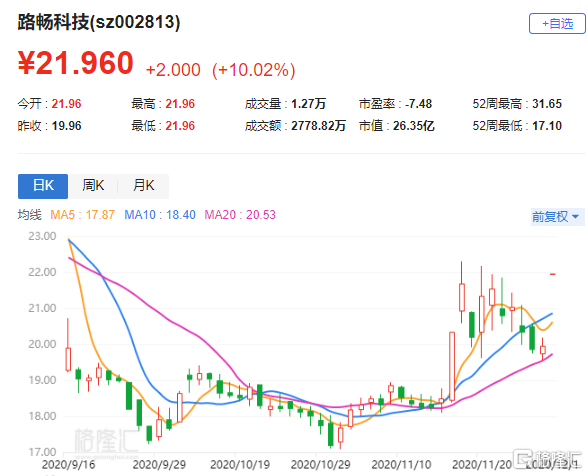
Task: Click the MA20 : 20.53 legend label
Action: click(x=240, y=215)
